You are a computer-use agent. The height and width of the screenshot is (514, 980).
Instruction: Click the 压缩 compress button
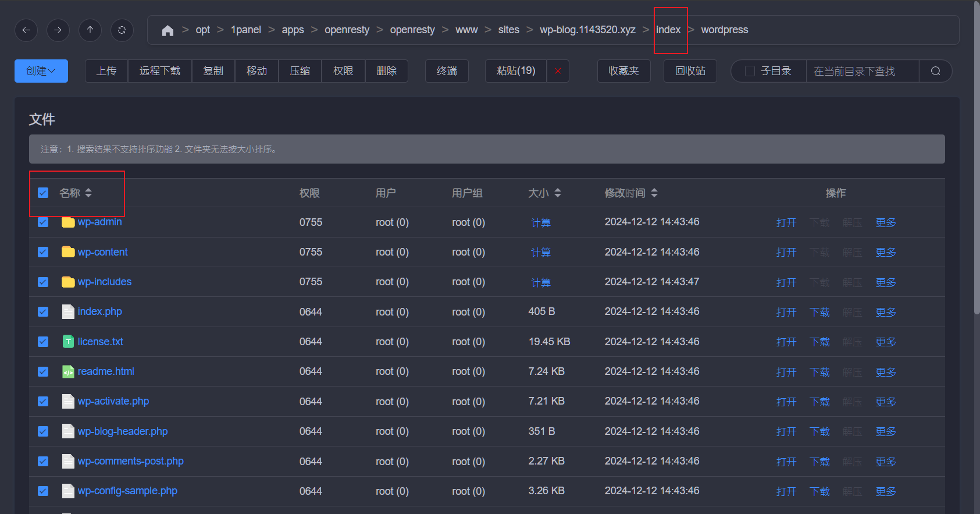coord(300,71)
